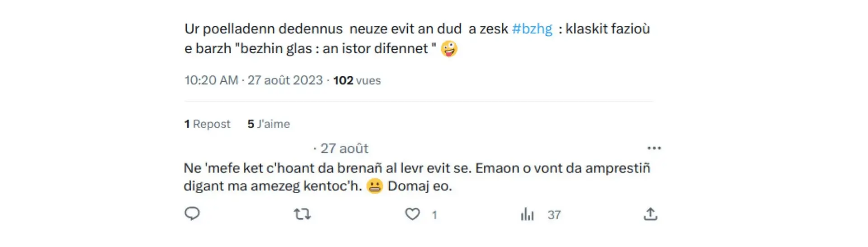This screenshot has width=868, height=247.
Task: Open view analytics bar chart icon
Action: pos(527,214)
